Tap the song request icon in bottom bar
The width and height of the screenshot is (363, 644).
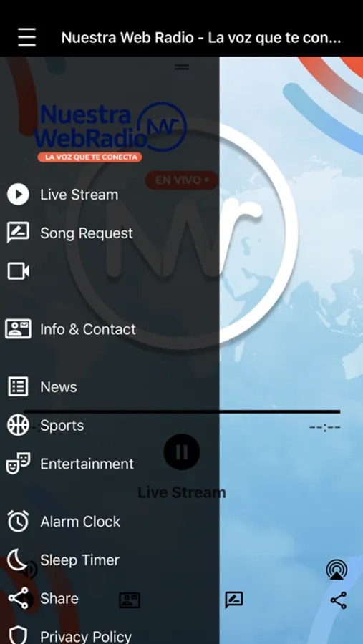(x=234, y=600)
